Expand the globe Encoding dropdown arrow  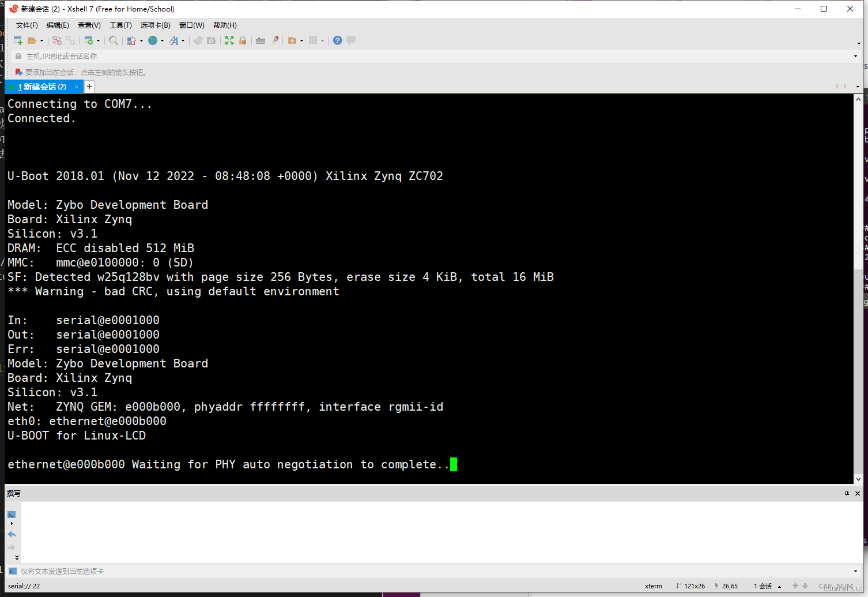[x=162, y=40]
